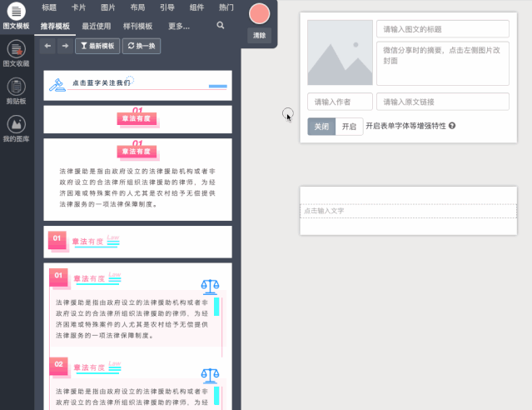Click the WeChat share summary field
The height and width of the screenshot is (410, 532).
pos(443,63)
